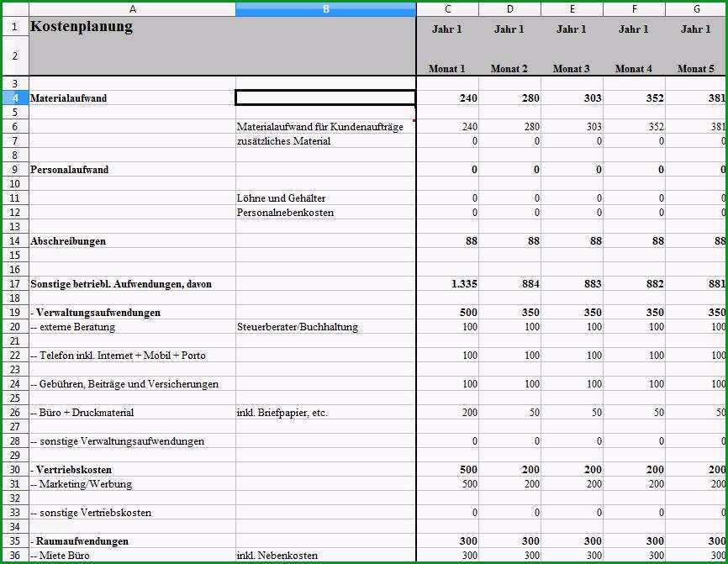Image resolution: width=728 pixels, height=564 pixels.
Task: Select column E header
Action: click(572, 8)
